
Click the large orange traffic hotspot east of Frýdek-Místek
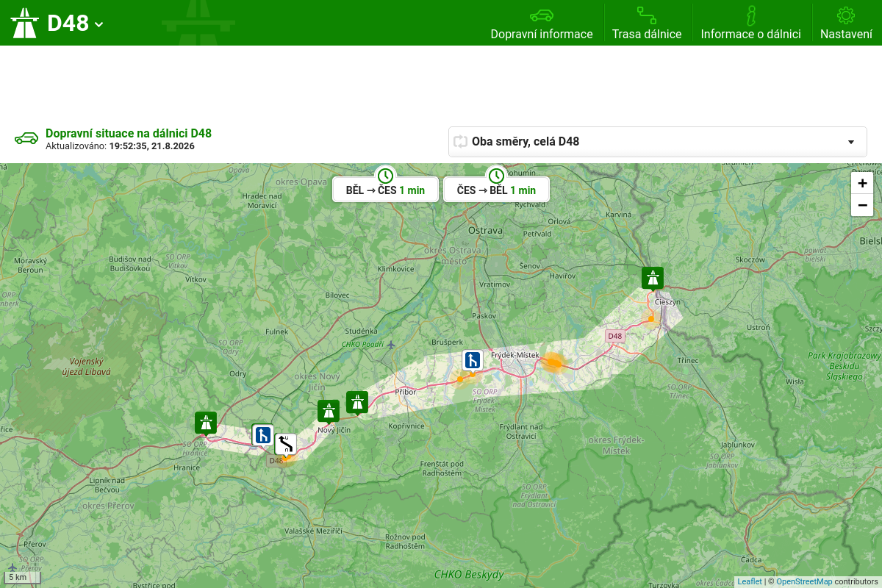pos(554,362)
